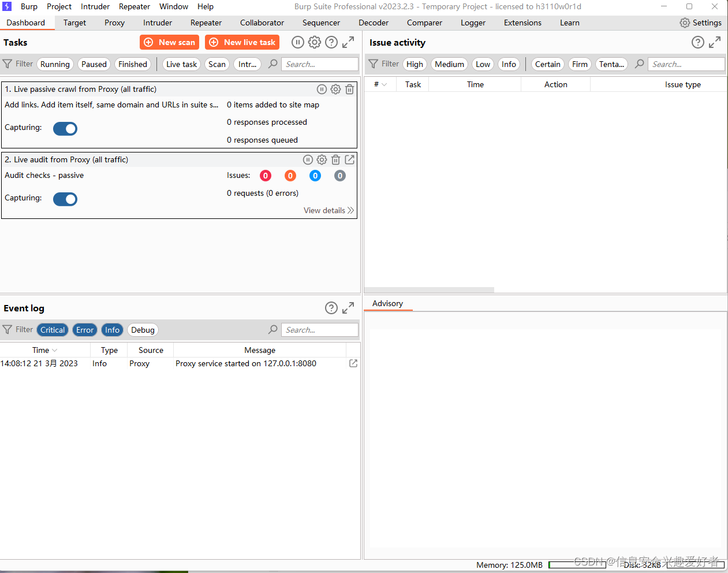Viewport: 728px width, 573px height.
Task: Click the Issue type column header
Action: tap(683, 84)
